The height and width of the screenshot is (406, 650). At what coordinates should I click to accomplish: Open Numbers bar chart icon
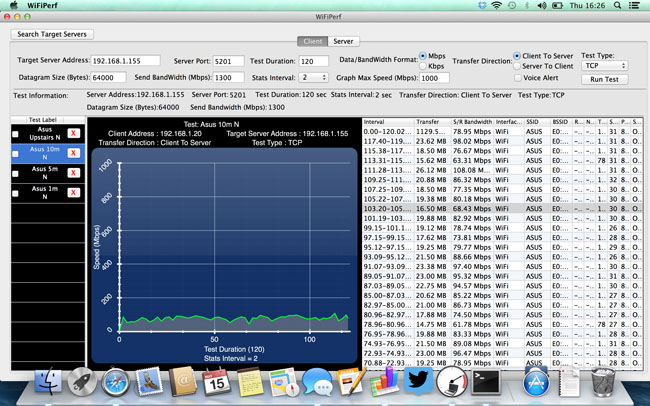click(384, 381)
